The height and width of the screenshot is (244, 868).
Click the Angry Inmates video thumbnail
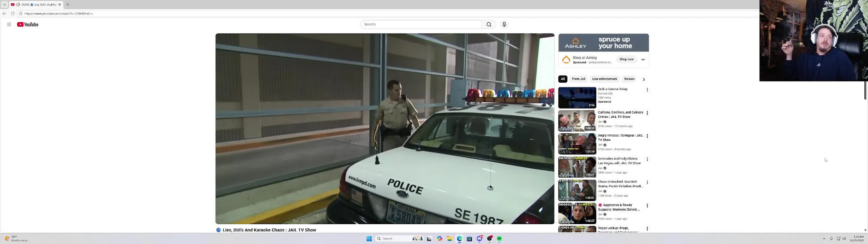pos(577,144)
